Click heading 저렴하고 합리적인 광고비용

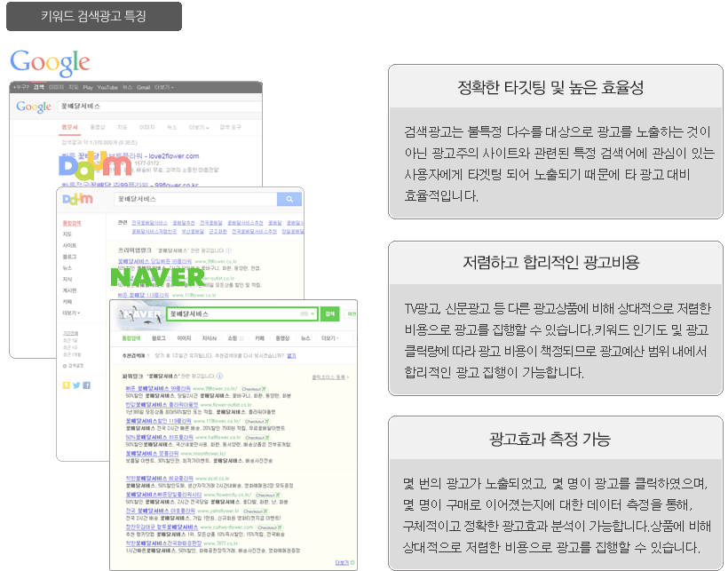[x=551, y=263]
